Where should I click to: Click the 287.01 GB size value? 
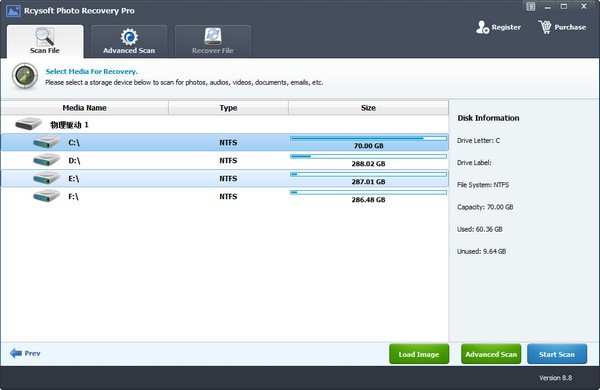368,182
